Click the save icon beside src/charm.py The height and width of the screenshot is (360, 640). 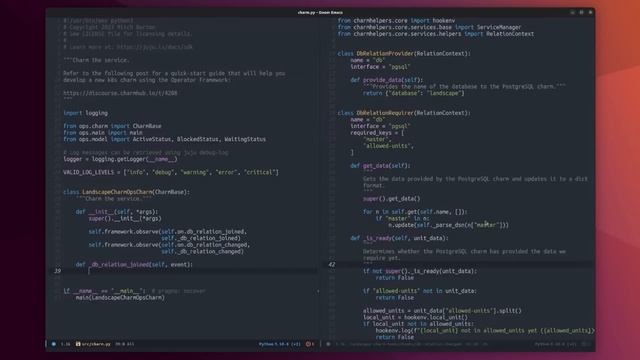pyautogui.click(x=78, y=344)
